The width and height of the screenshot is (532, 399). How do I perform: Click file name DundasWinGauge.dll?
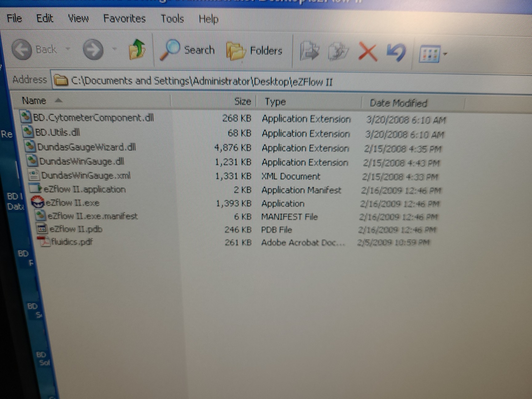pyautogui.click(x=82, y=161)
